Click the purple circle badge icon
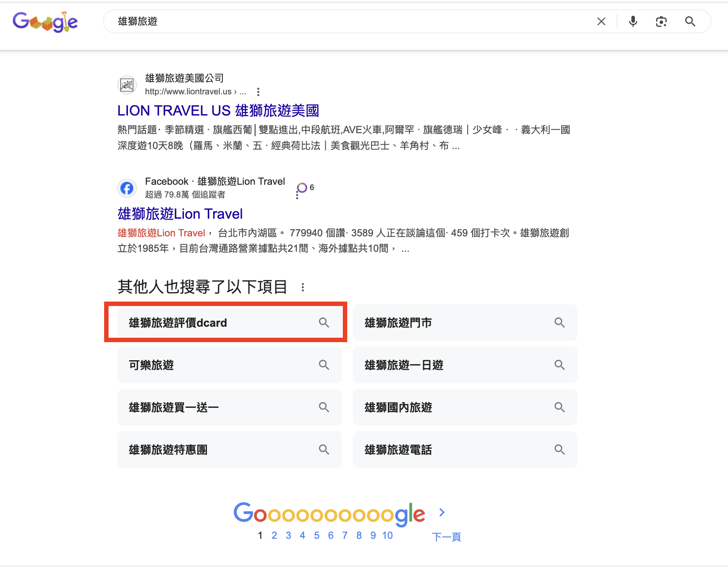The image size is (728, 567). coord(302,188)
